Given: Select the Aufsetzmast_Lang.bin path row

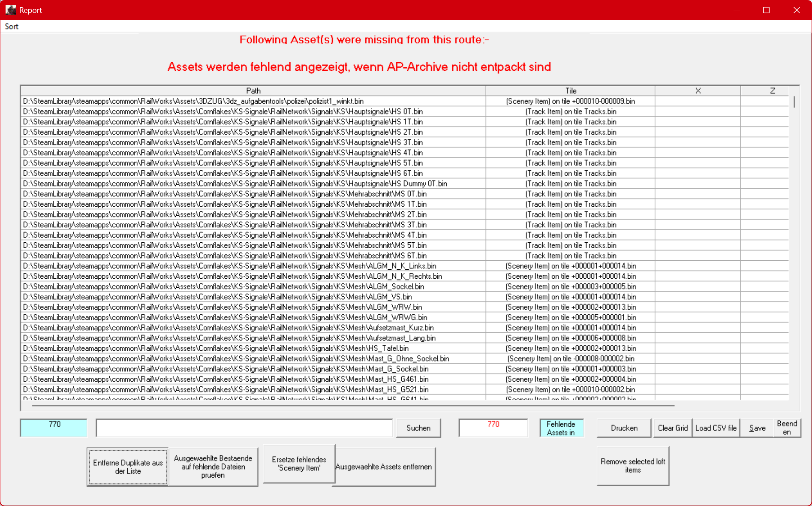Looking at the screenshot, I should 253,338.
